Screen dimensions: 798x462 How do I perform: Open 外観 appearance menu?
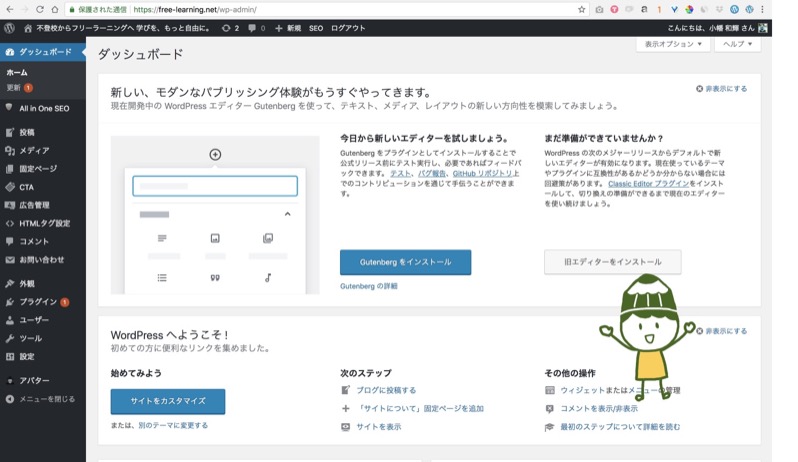pyautogui.click(x=43, y=284)
